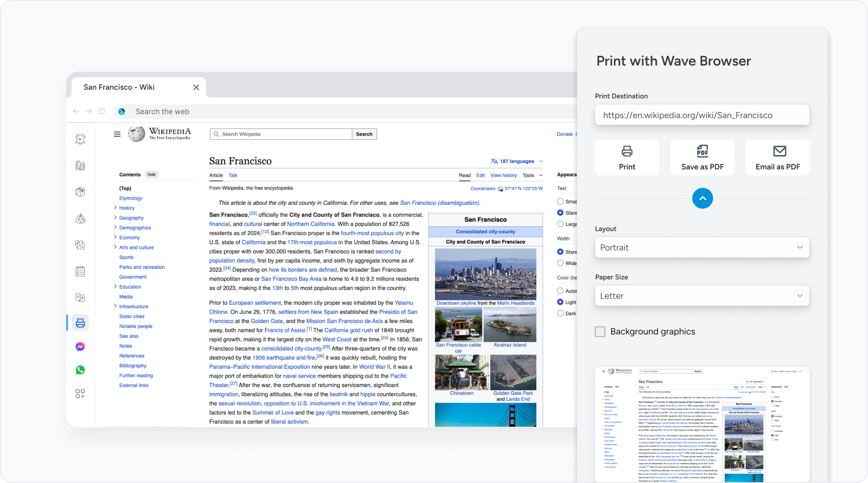Open the package tracker sidebar icon
This screenshot has height=483, width=868.
tap(80, 192)
